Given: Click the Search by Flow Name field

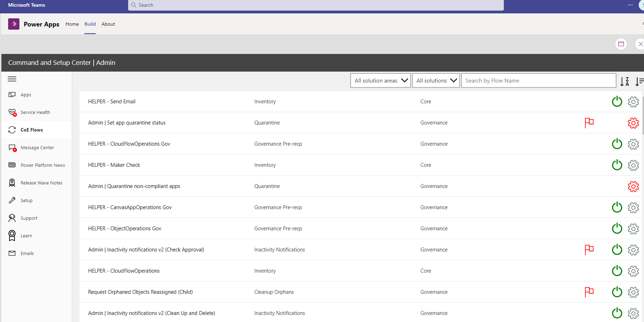Looking at the screenshot, I should [538, 80].
